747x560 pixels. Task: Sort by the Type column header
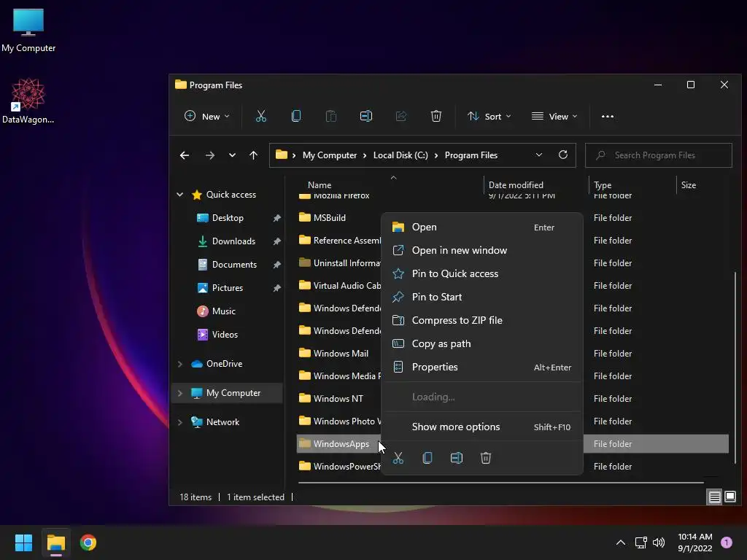tap(602, 185)
